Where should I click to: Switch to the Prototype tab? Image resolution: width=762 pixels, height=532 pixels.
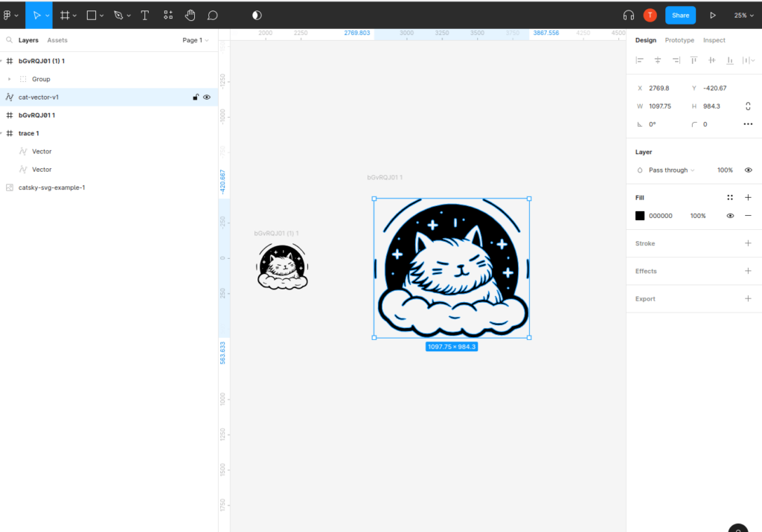point(679,40)
